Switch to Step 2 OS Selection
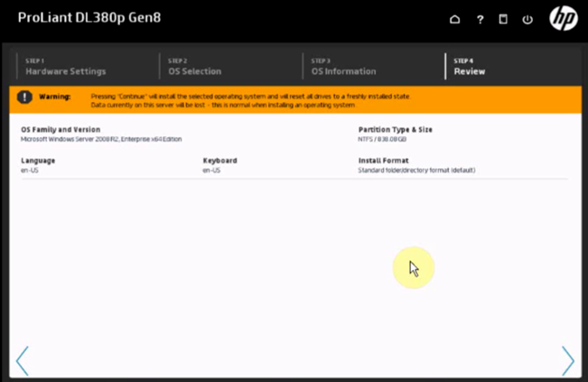This screenshot has height=382, width=588. pyautogui.click(x=194, y=66)
